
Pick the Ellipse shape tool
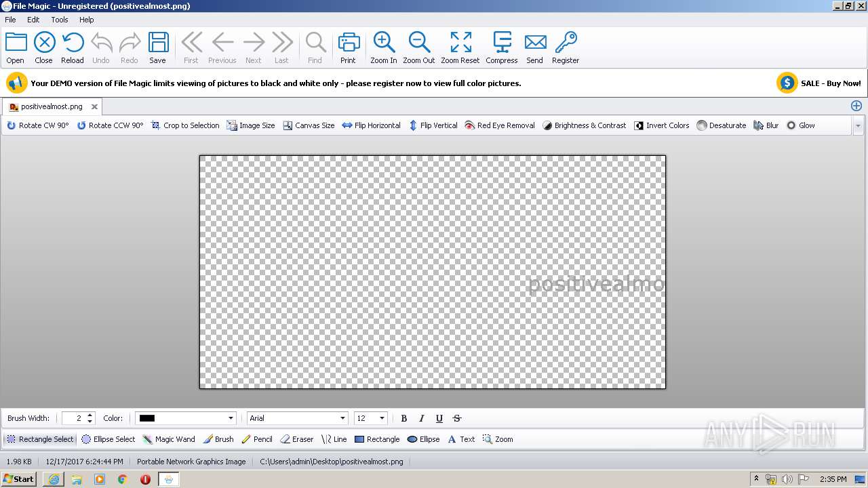pos(424,439)
